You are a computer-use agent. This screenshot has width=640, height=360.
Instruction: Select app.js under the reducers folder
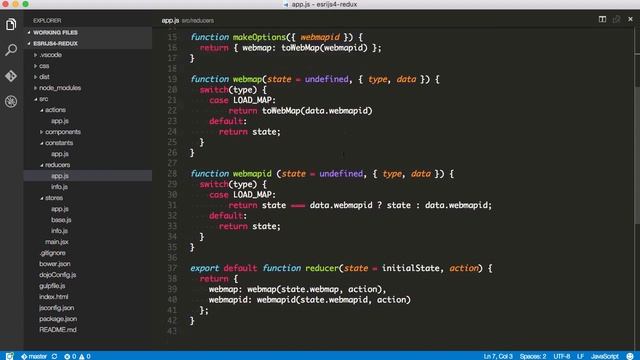pyautogui.click(x=60, y=176)
